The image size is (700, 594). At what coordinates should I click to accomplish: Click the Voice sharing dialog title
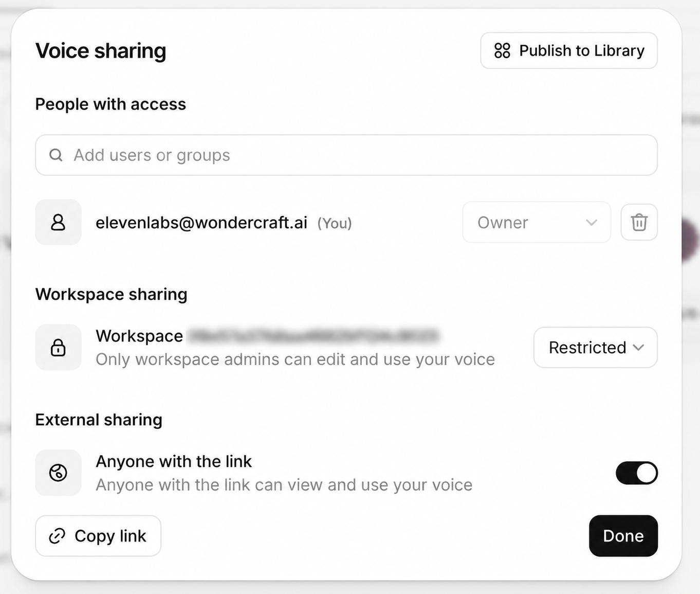[101, 51]
